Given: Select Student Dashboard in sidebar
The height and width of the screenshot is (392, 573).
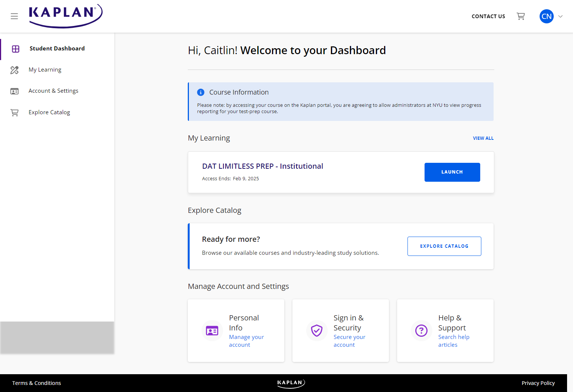Looking at the screenshot, I should (x=57, y=49).
